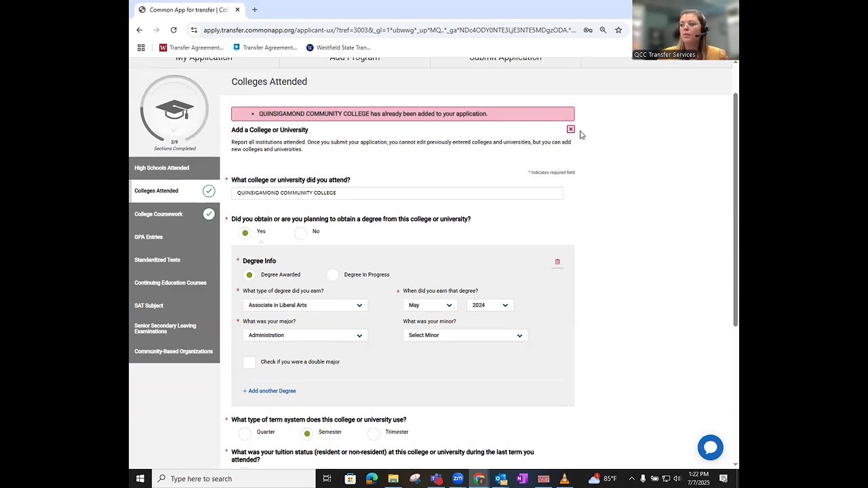Open the Chrome apps grid icon

[141, 47]
